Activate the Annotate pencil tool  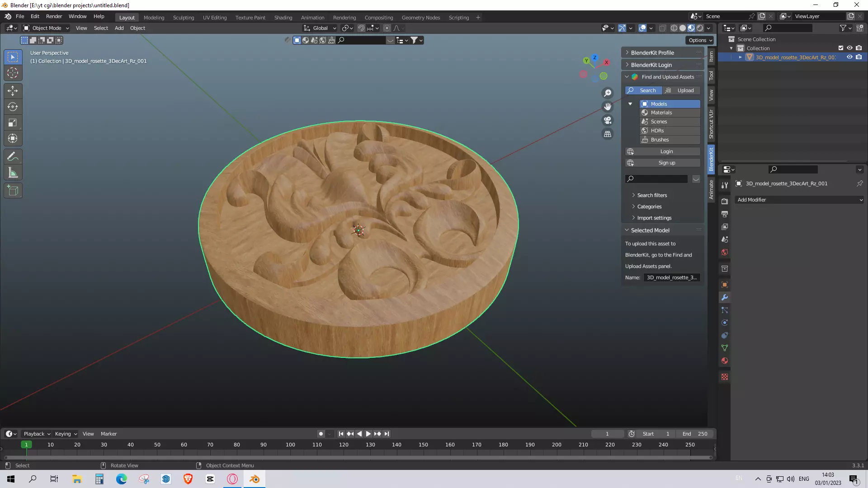[x=13, y=157]
